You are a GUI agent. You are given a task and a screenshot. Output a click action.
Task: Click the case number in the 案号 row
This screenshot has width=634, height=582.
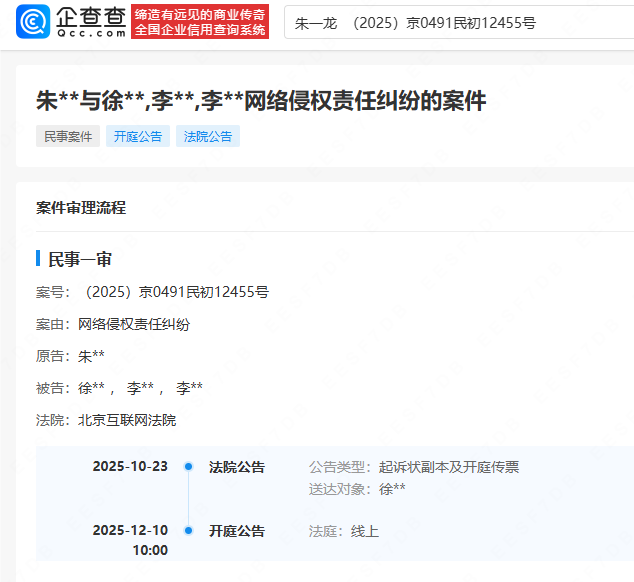tap(177, 292)
